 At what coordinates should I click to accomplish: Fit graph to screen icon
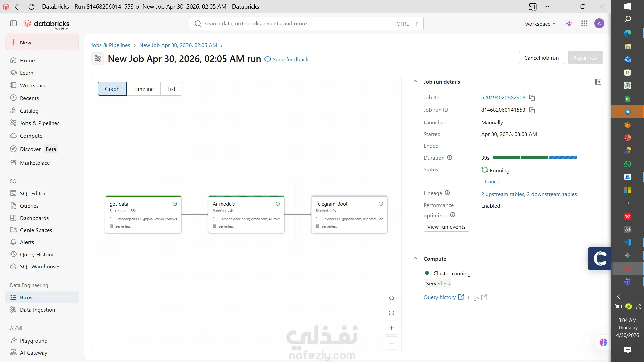click(x=391, y=313)
